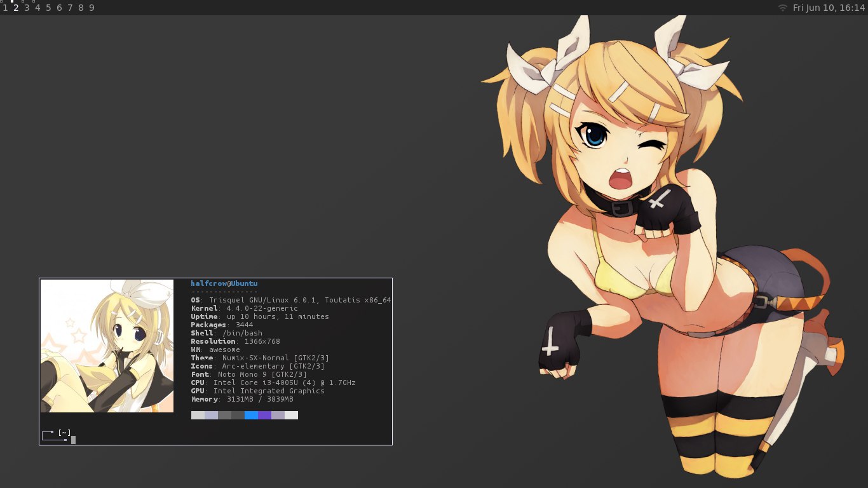Click the last near-white color block

pos(291,415)
